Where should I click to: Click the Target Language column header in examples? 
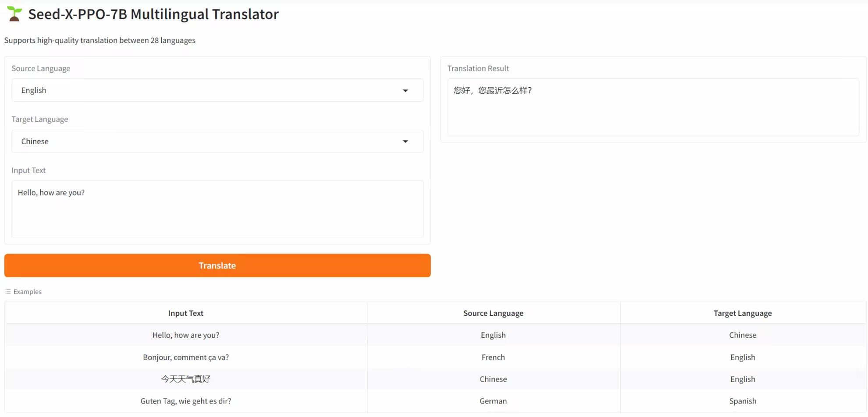(x=743, y=313)
